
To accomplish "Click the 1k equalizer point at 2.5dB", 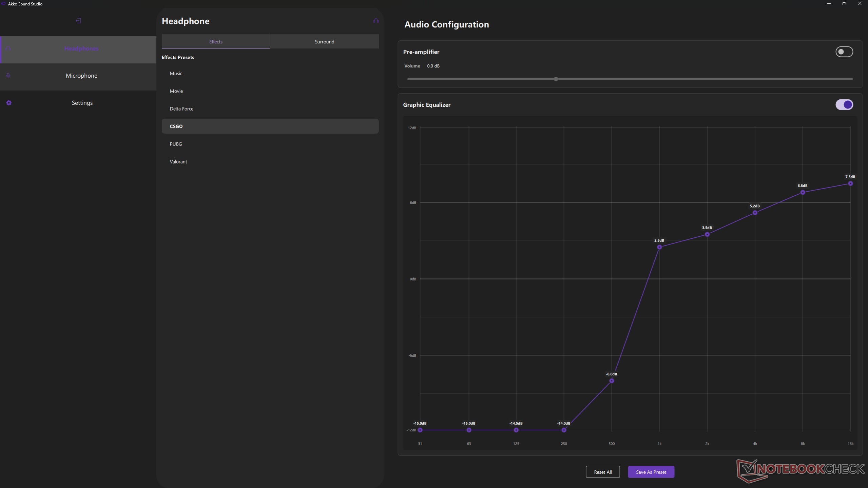I will click(x=659, y=247).
